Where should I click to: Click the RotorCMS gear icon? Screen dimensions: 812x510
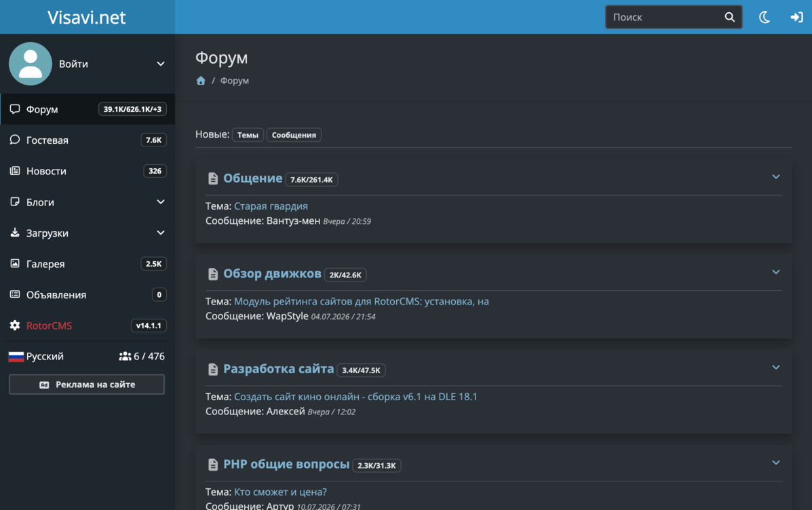click(x=15, y=326)
